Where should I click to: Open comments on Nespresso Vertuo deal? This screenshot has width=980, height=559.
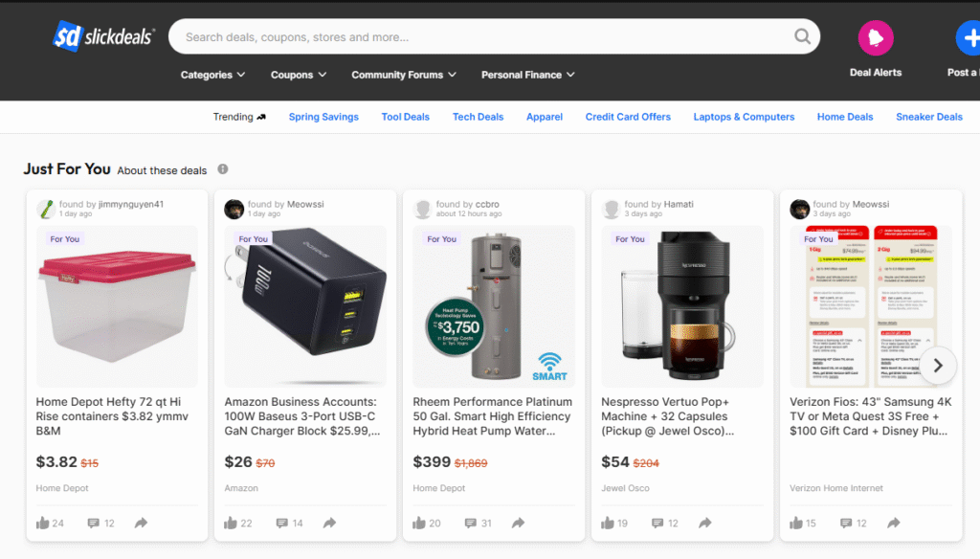tap(657, 523)
